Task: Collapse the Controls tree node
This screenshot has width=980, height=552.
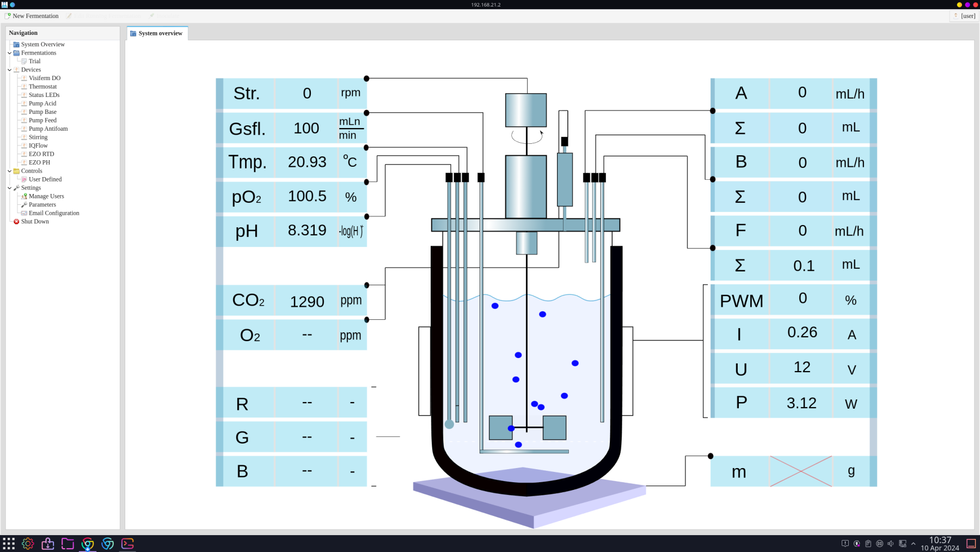Action: pos(9,171)
